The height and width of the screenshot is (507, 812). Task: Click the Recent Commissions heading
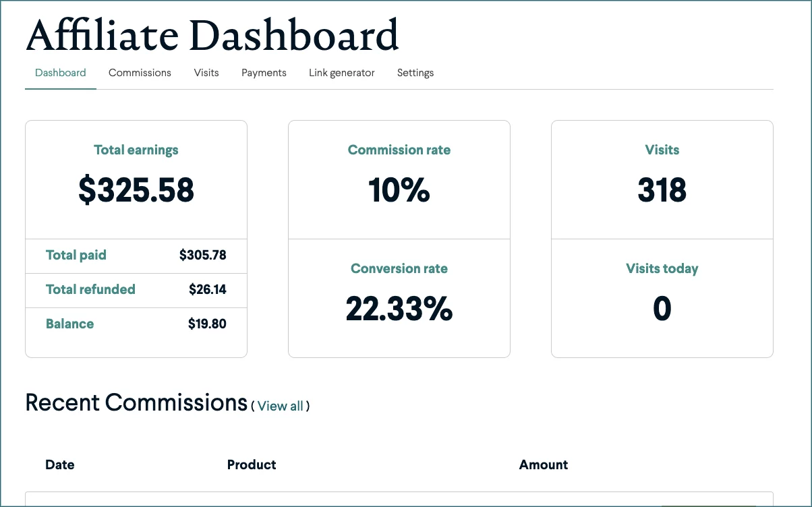136,402
